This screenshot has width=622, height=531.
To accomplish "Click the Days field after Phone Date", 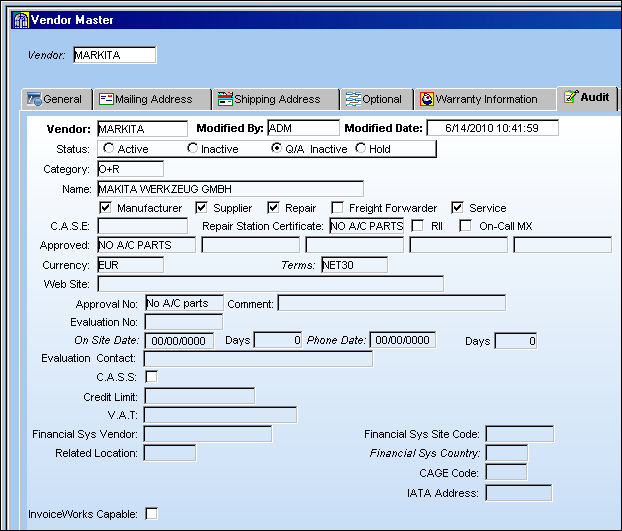I will [516, 341].
